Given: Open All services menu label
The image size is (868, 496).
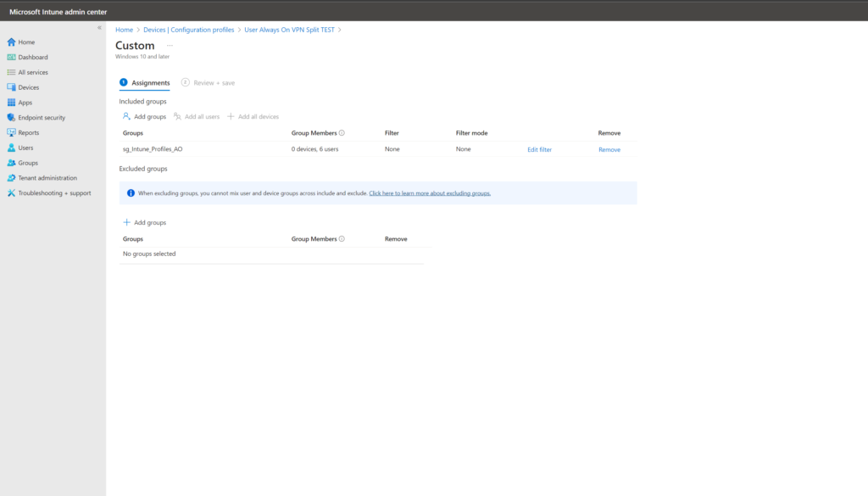Looking at the screenshot, I should tap(33, 72).
